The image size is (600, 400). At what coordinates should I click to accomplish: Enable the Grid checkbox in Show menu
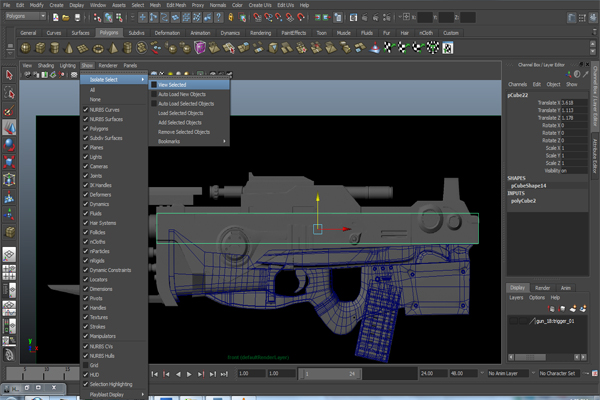(x=86, y=365)
